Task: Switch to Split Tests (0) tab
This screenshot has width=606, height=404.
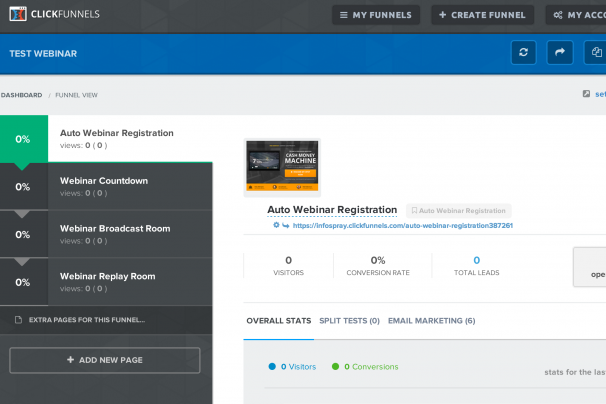Action: [349, 321]
